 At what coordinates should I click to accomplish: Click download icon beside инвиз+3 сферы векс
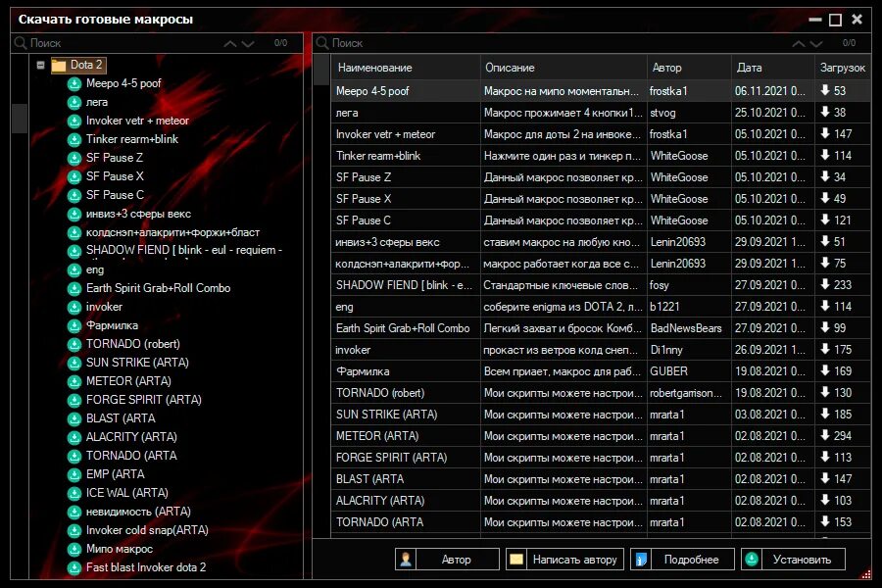click(74, 214)
